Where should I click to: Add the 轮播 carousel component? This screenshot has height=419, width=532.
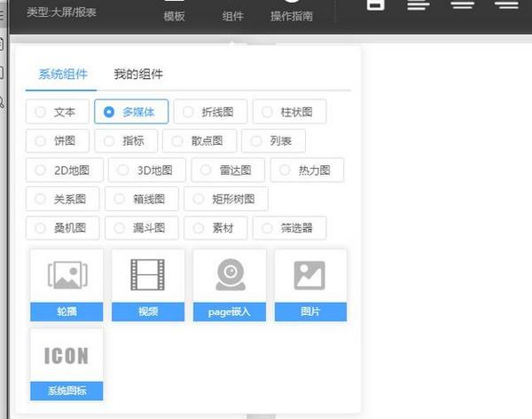coord(66,284)
